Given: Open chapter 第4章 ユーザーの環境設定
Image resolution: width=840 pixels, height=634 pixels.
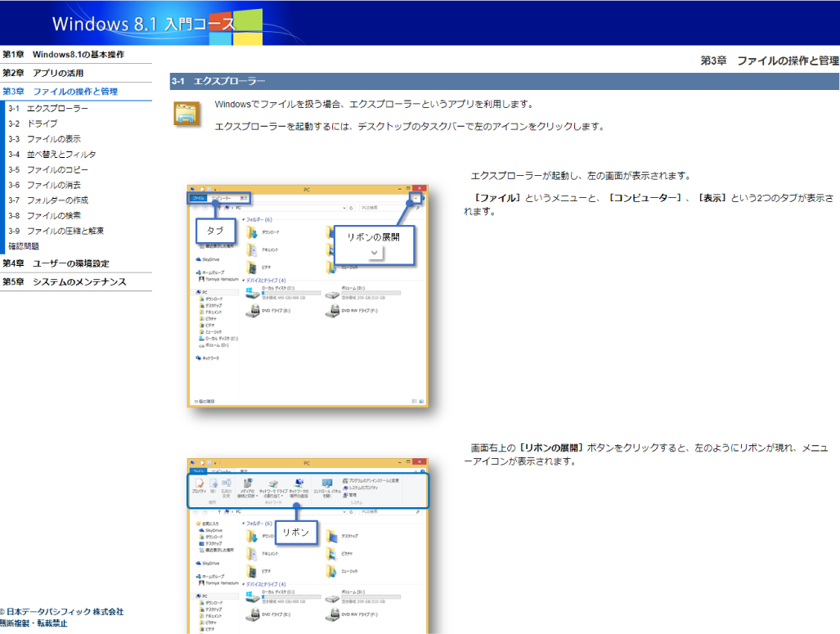Looking at the screenshot, I should [56, 263].
